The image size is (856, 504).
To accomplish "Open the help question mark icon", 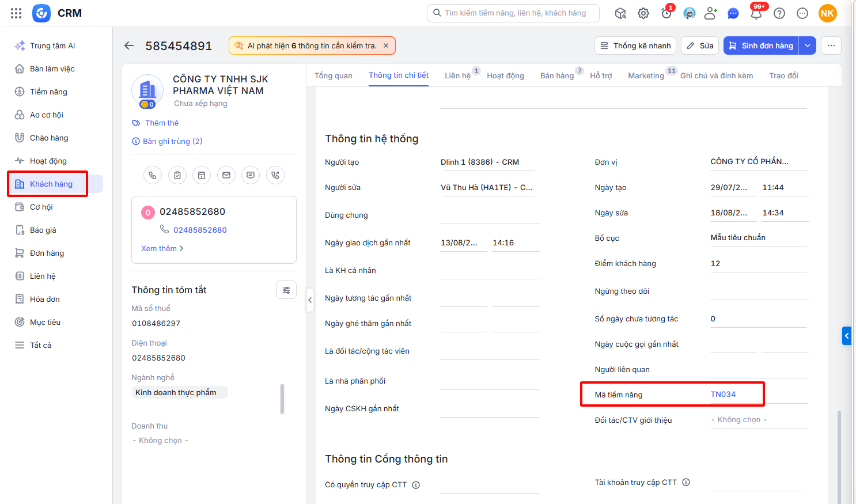I will pos(779,13).
